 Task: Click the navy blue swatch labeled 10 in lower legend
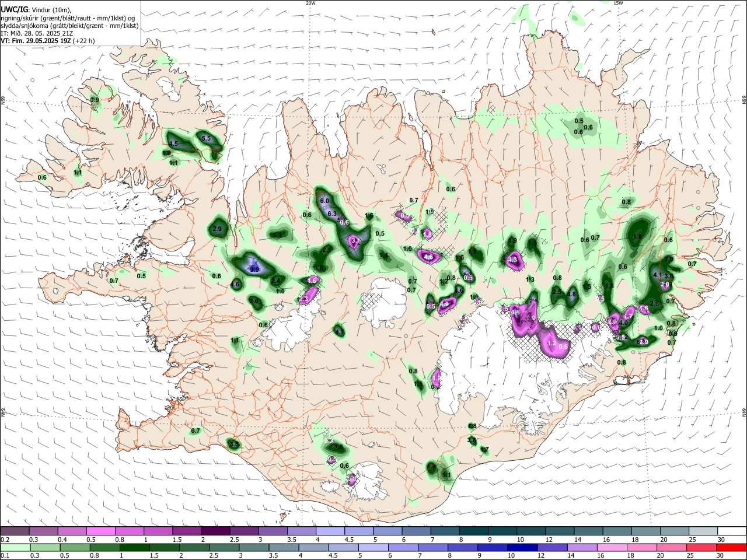(522, 547)
